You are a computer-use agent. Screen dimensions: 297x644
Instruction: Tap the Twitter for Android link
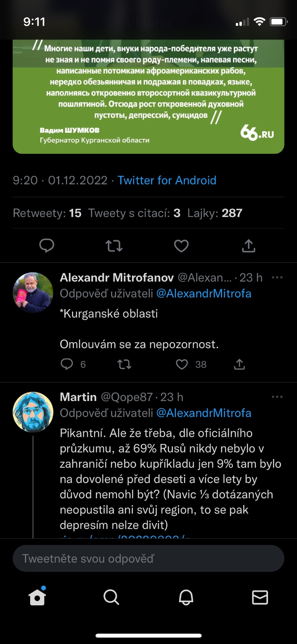167,180
